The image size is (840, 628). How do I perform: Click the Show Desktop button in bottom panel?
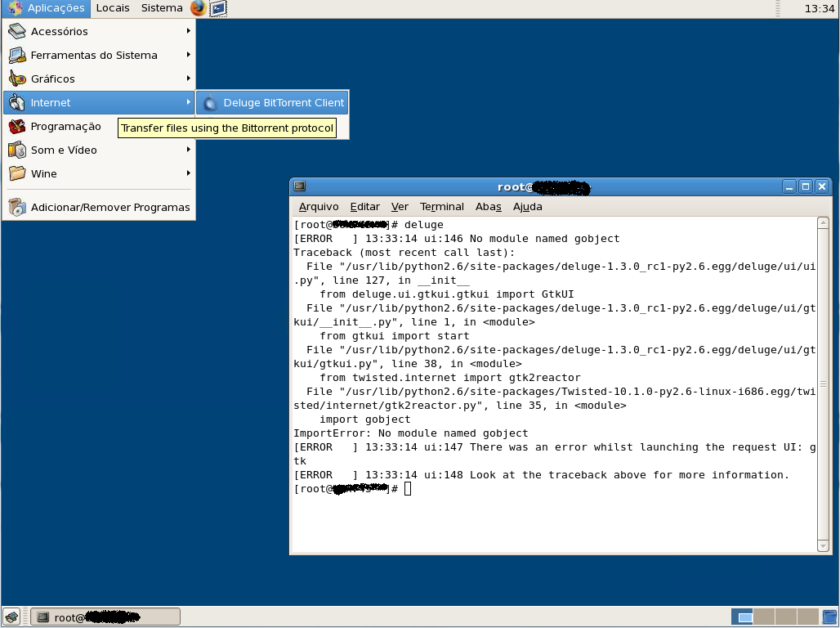pyautogui.click(x=11, y=617)
